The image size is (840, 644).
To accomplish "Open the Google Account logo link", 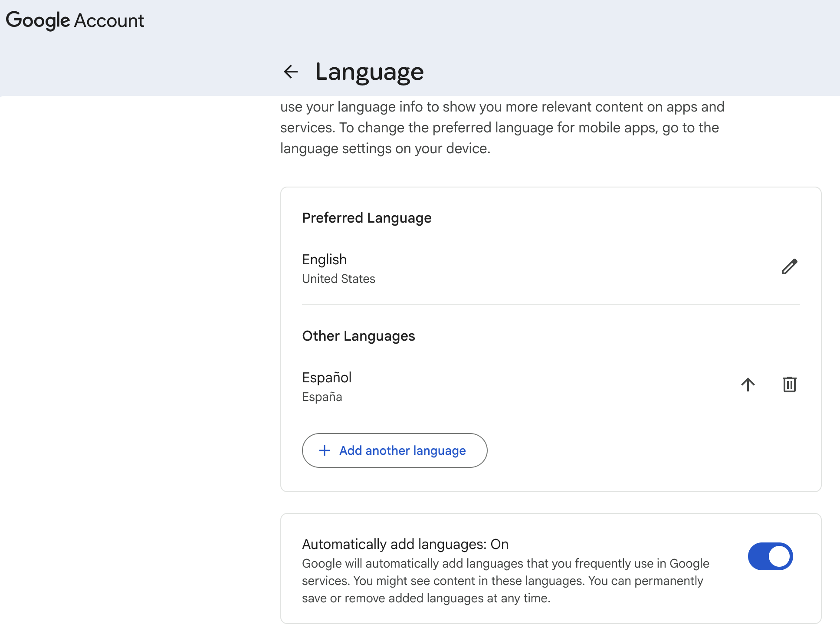I will tap(75, 20).
